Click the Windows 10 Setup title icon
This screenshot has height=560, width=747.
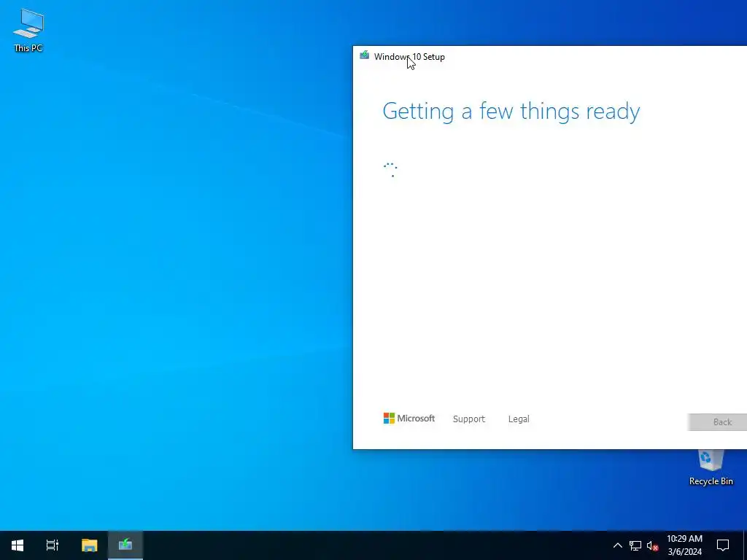coord(365,55)
